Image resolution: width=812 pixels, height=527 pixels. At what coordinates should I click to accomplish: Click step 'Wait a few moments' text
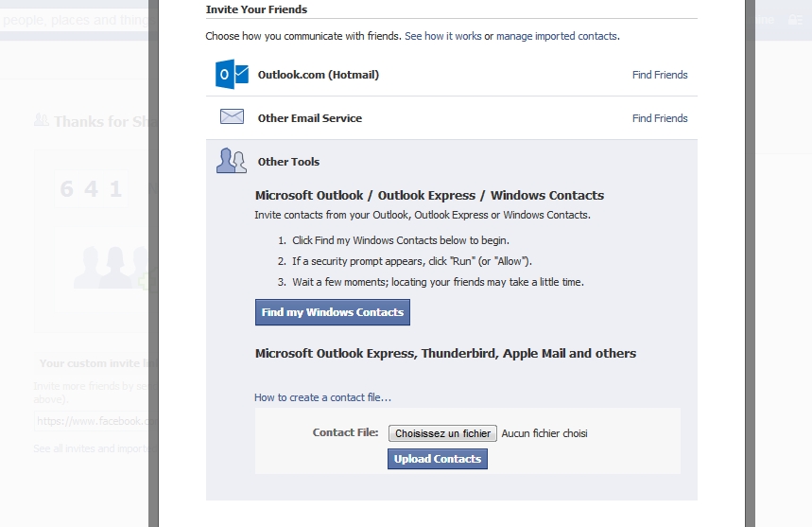tap(438, 282)
